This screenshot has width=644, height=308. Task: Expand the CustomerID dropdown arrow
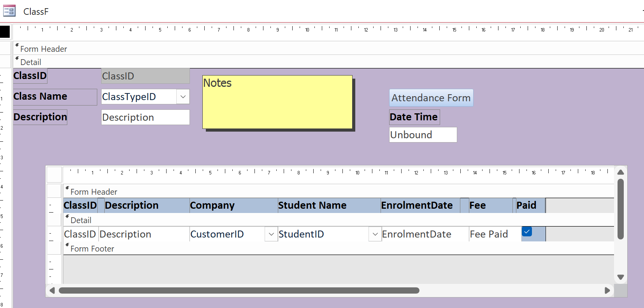coord(271,234)
